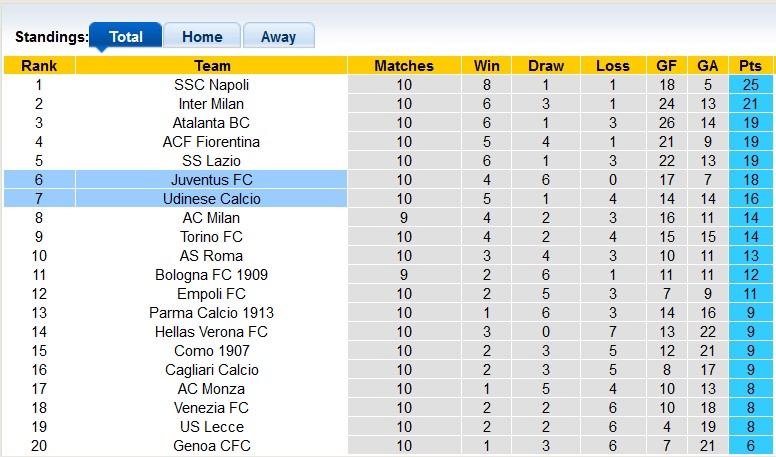Open Inter Milan team link
The width and height of the screenshot is (776, 457).
pyautogui.click(x=211, y=104)
